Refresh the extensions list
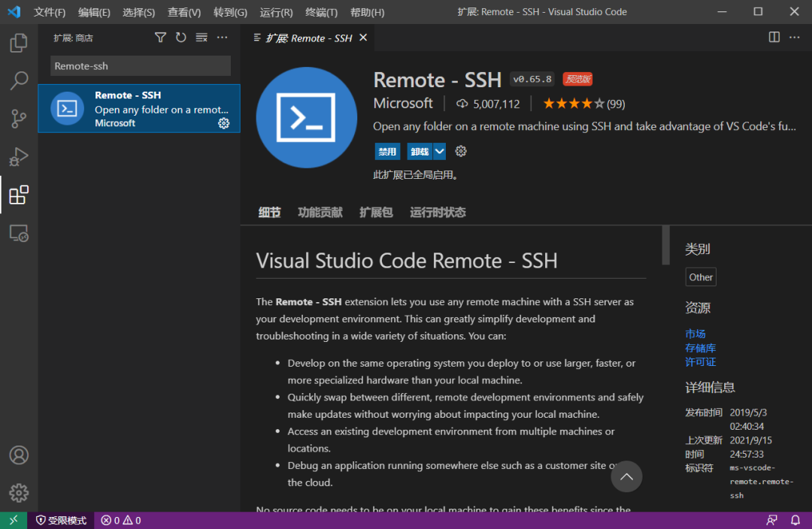Screen dimensions: 812x529 pos(180,38)
